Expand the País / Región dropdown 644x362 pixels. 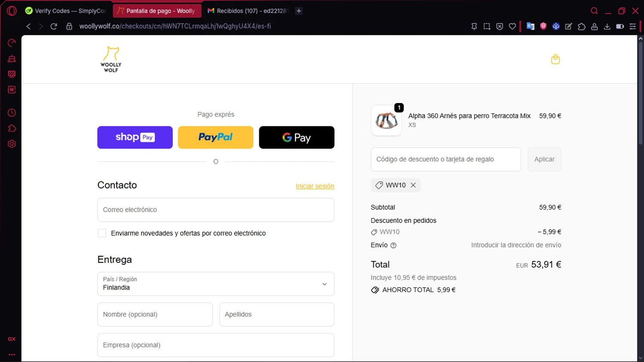216,284
